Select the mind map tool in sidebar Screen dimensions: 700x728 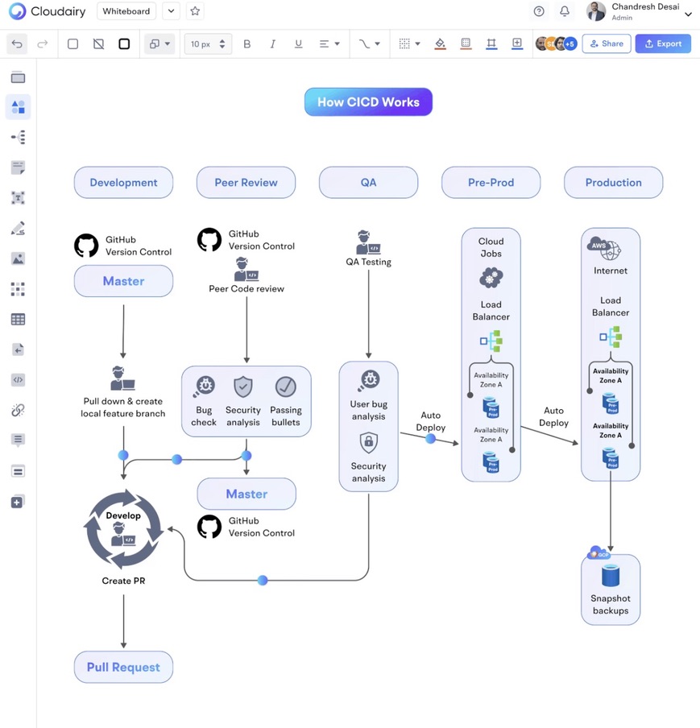[18, 138]
